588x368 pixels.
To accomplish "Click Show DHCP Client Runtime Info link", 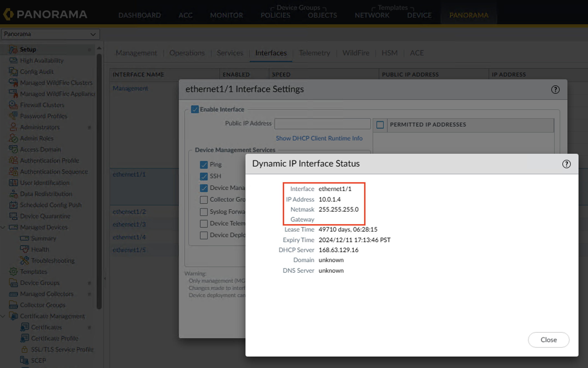I will pyautogui.click(x=319, y=138).
